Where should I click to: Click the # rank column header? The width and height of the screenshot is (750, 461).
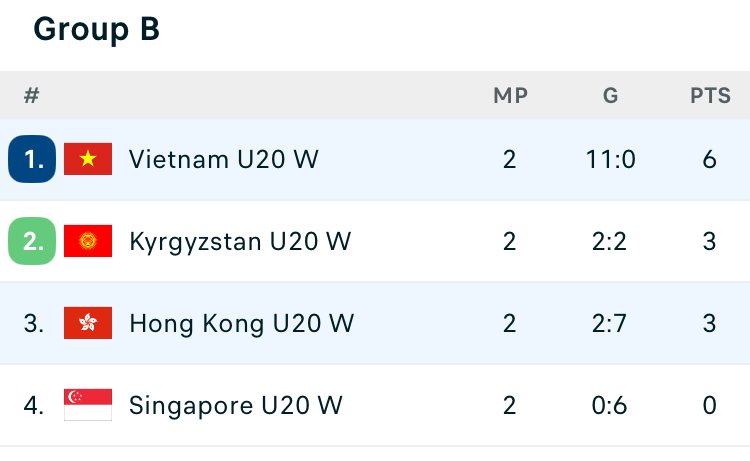click(x=32, y=96)
